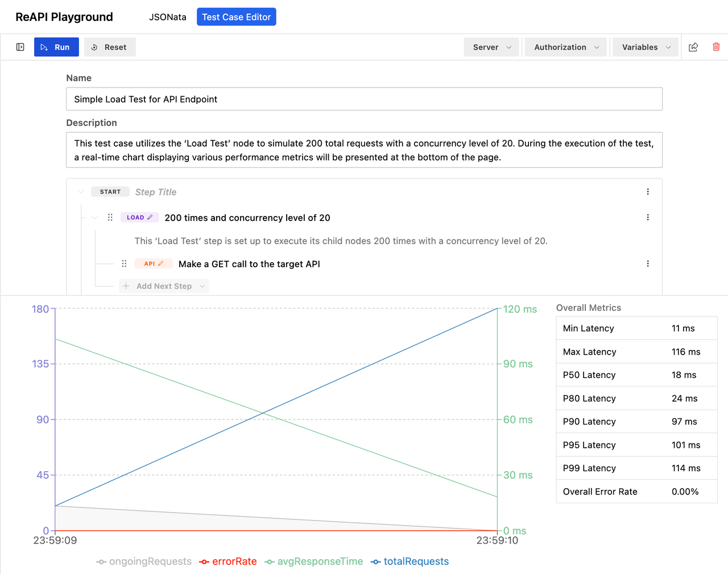Image resolution: width=728 pixels, height=574 pixels.
Task: Open the LOAD step more options menu
Action: (x=648, y=218)
